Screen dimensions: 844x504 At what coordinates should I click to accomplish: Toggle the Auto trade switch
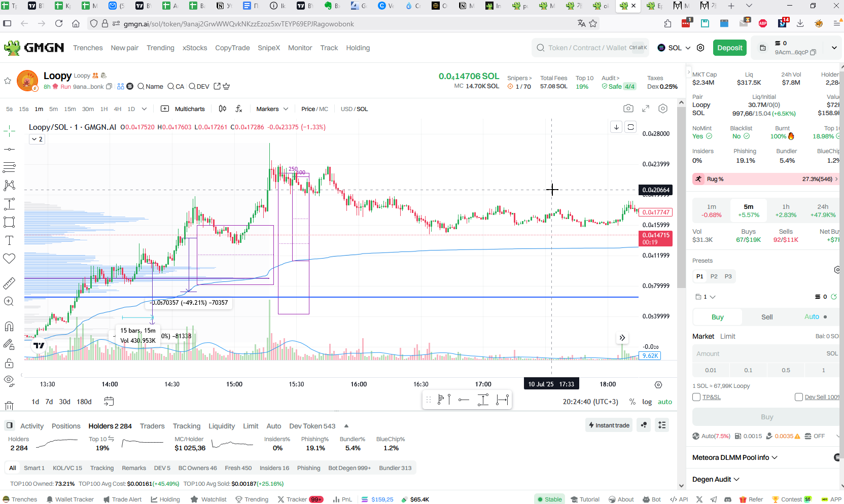pyautogui.click(x=816, y=317)
